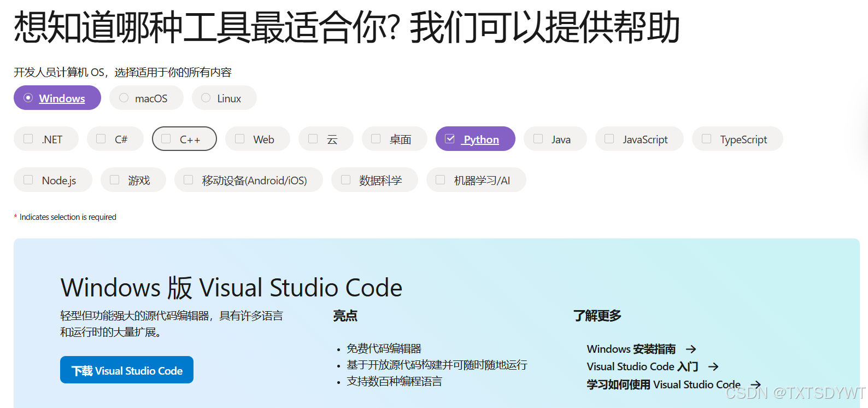Click arrow icon beside Visual Studio Code 入门
The image size is (868, 408).
[713, 366]
